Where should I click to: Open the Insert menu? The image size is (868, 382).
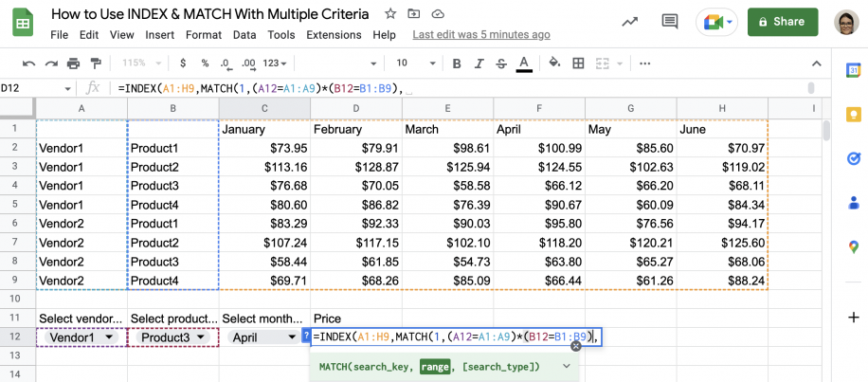(159, 35)
